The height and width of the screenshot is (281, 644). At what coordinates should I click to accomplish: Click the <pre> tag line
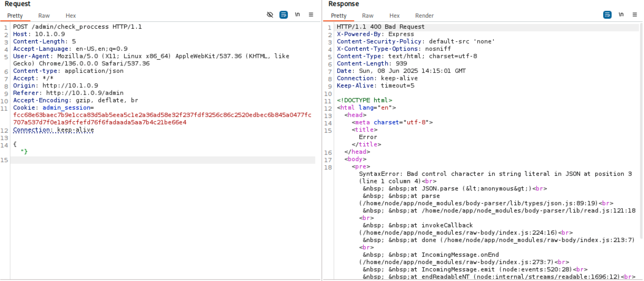pyautogui.click(x=361, y=167)
